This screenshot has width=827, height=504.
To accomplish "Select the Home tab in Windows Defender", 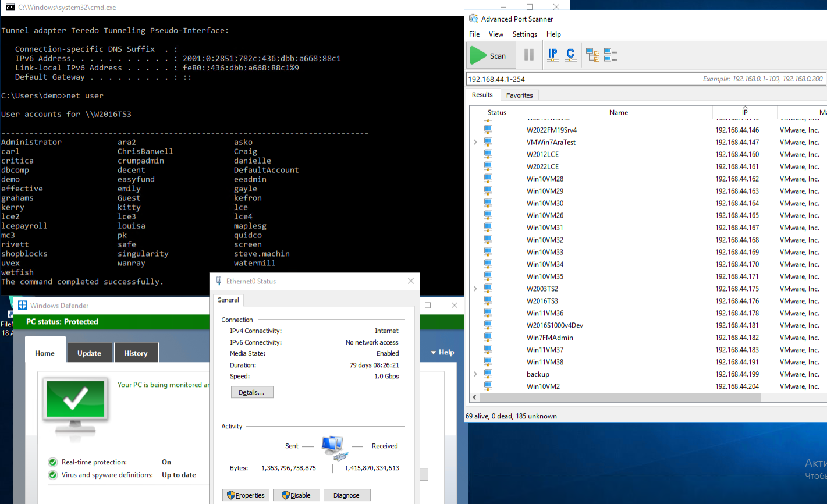I will [x=45, y=353].
